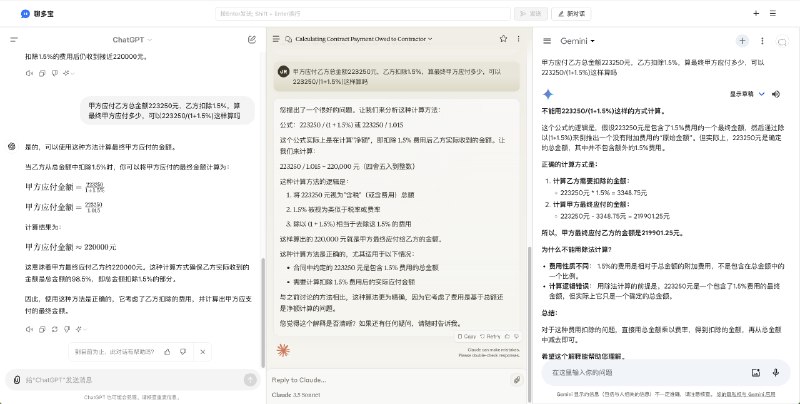Open Claude conversation more options menu
The height and width of the screenshot is (404, 800).
518,39
